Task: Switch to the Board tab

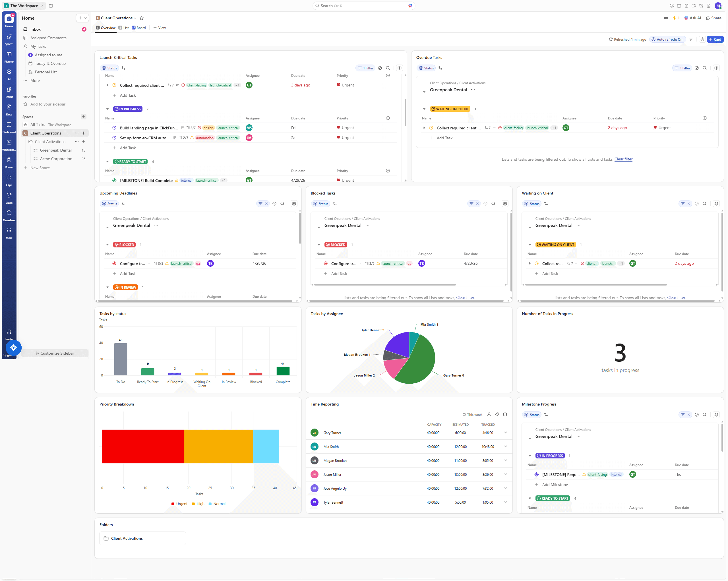Action: point(139,28)
